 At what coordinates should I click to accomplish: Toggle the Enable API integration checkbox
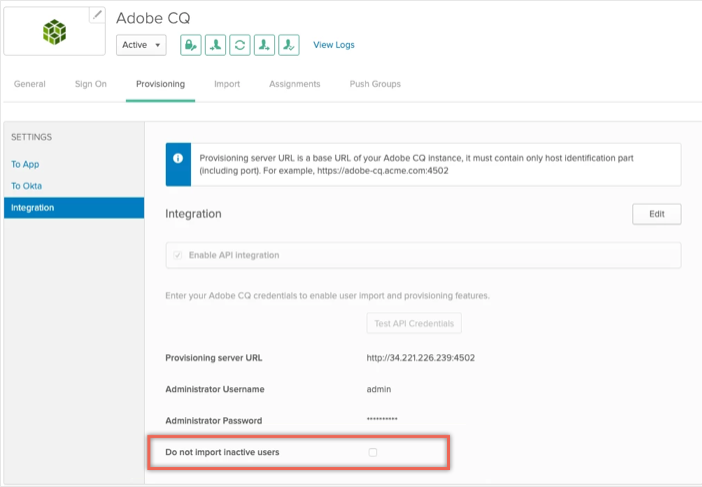(178, 255)
